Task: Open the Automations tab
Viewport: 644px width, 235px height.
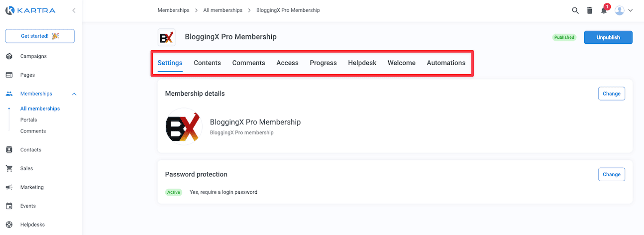Action: click(446, 63)
